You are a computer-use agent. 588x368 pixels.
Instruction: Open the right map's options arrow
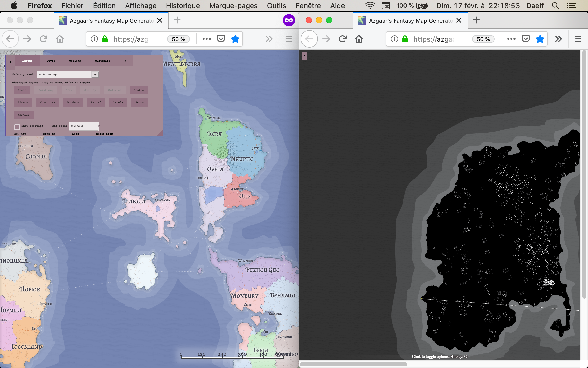pos(304,56)
